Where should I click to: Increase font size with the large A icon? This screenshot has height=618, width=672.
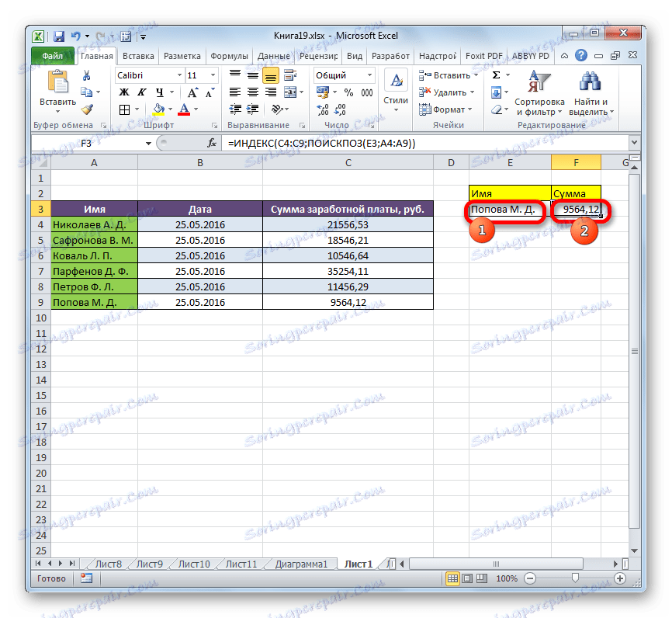coord(192,92)
